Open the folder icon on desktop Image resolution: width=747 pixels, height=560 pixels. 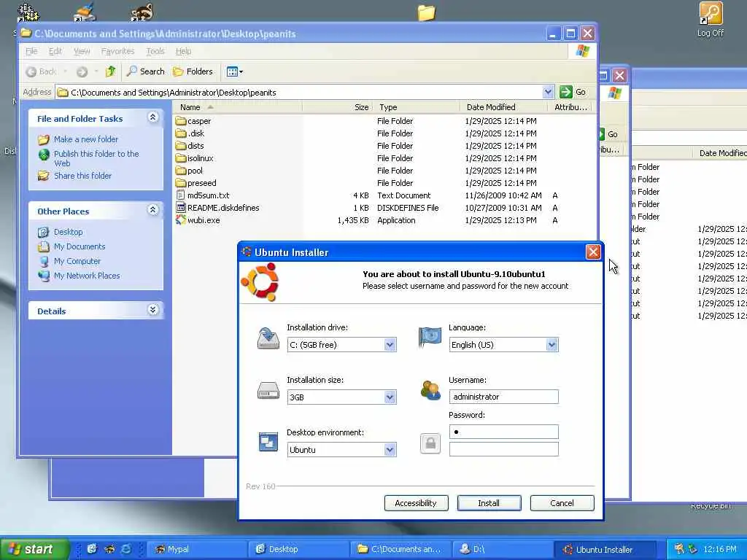pyautogui.click(x=426, y=12)
